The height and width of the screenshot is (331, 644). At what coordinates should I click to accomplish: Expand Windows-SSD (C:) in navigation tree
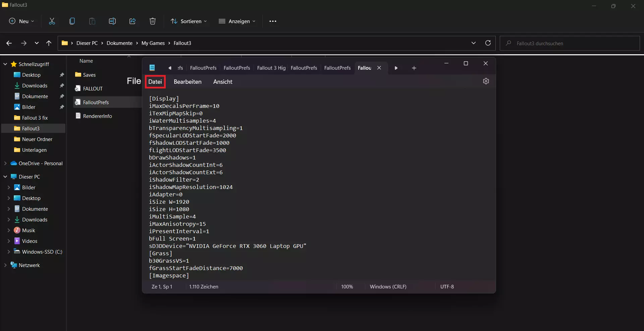tap(9, 252)
